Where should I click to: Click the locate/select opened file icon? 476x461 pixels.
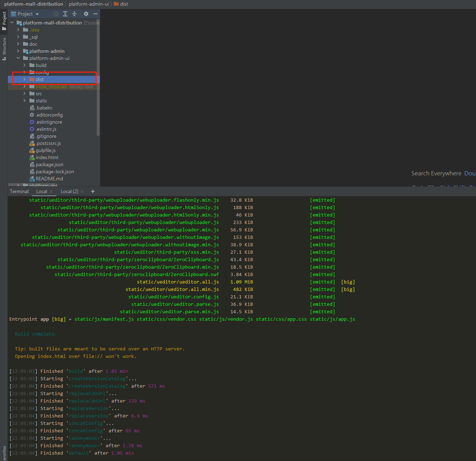coord(56,14)
